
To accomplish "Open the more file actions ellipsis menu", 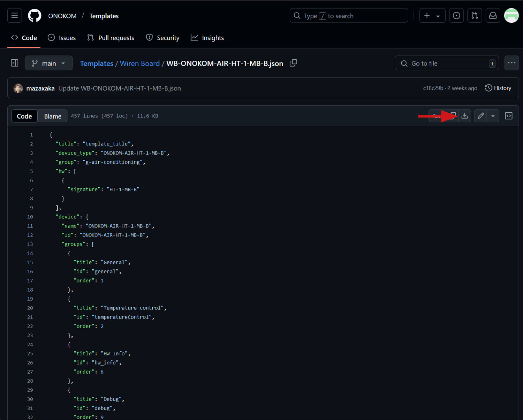I will [511, 63].
